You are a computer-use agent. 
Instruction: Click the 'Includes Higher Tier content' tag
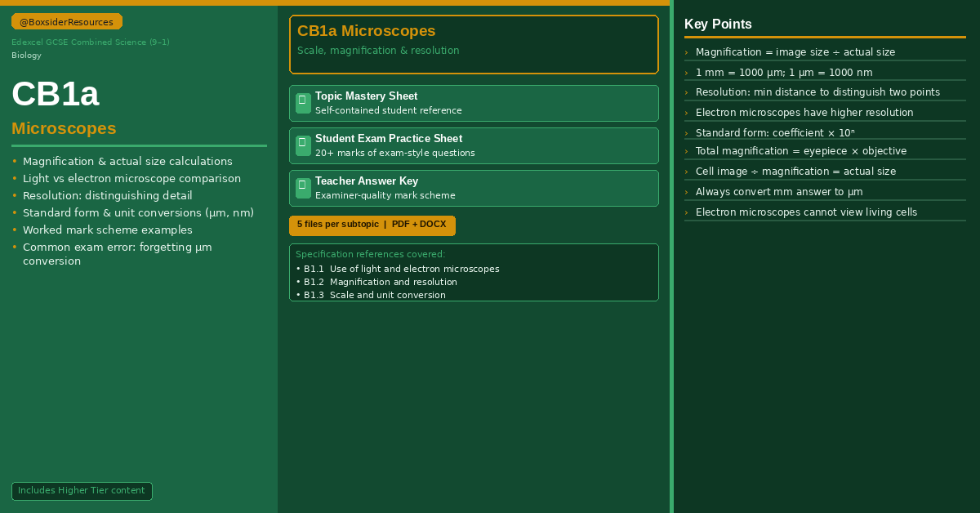(x=82, y=491)
